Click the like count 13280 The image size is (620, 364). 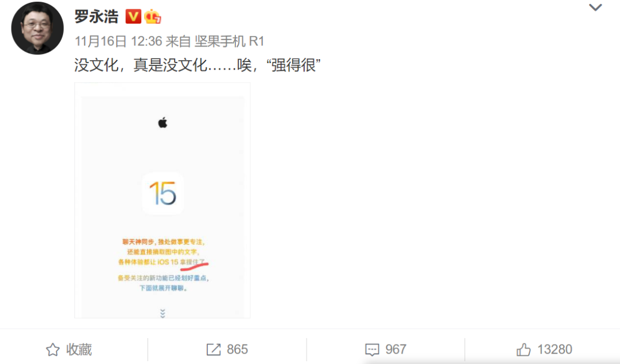(555, 350)
